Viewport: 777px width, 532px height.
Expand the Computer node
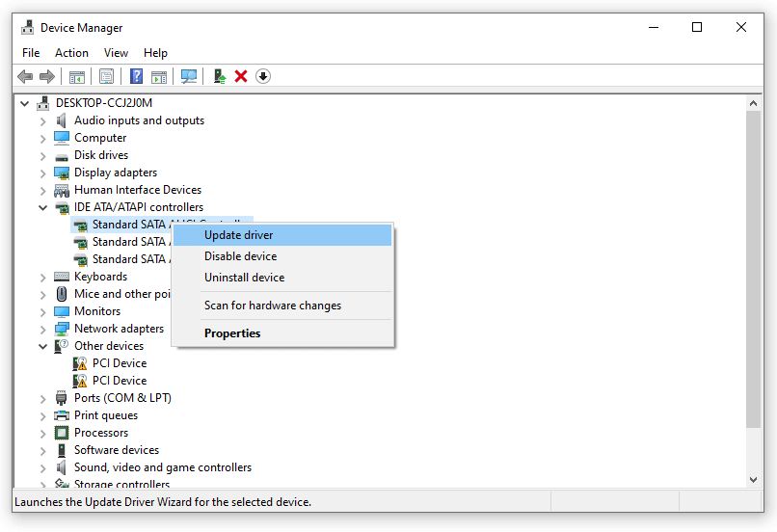tap(43, 139)
